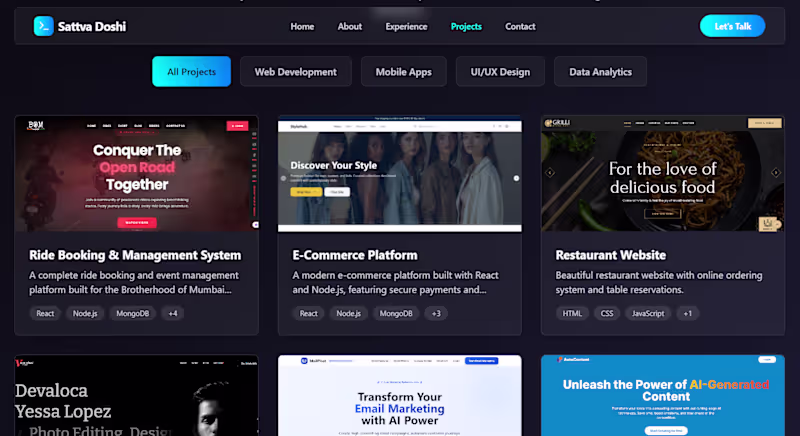Click the MongoDB tag on Ride Booking card
The width and height of the screenshot is (800, 436).
click(x=133, y=313)
